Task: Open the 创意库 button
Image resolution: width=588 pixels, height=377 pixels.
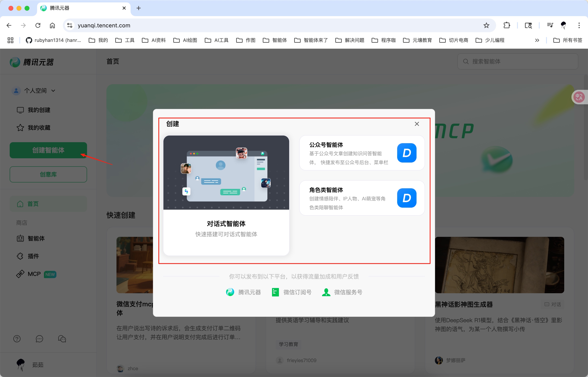Action: [x=48, y=174]
